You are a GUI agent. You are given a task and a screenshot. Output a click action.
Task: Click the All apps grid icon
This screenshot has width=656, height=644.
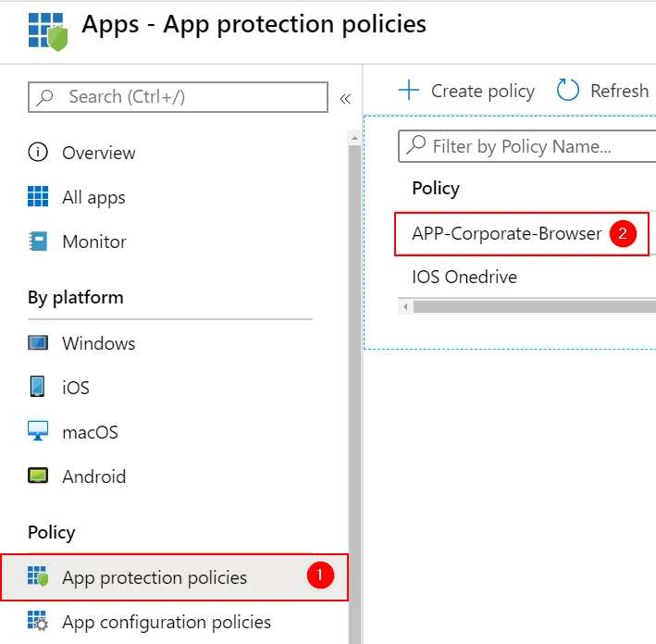(38, 197)
